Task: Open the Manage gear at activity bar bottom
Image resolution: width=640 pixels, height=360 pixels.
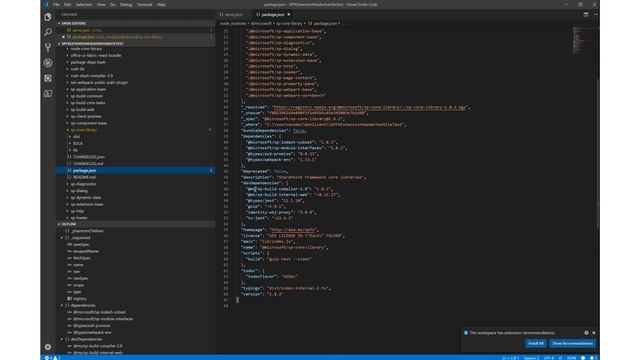Action: click(48, 347)
